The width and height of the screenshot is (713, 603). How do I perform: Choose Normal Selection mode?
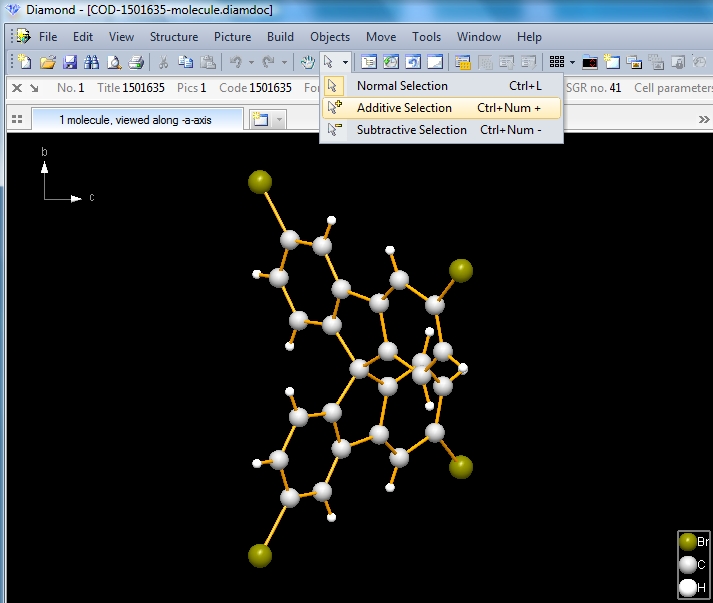[x=402, y=86]
